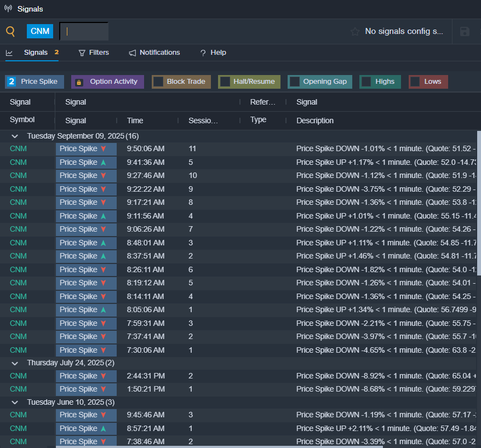Click the Description column header
This screenshot has width=481, height=448.
(x=315, y=121)
